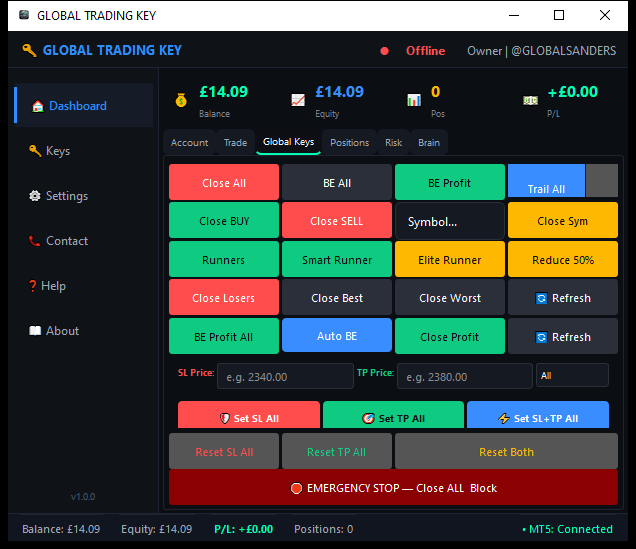The height and width of the screenshot is (549, 636).
Task: Click the MT5: Connected status text
Action: tap(567, 529)
